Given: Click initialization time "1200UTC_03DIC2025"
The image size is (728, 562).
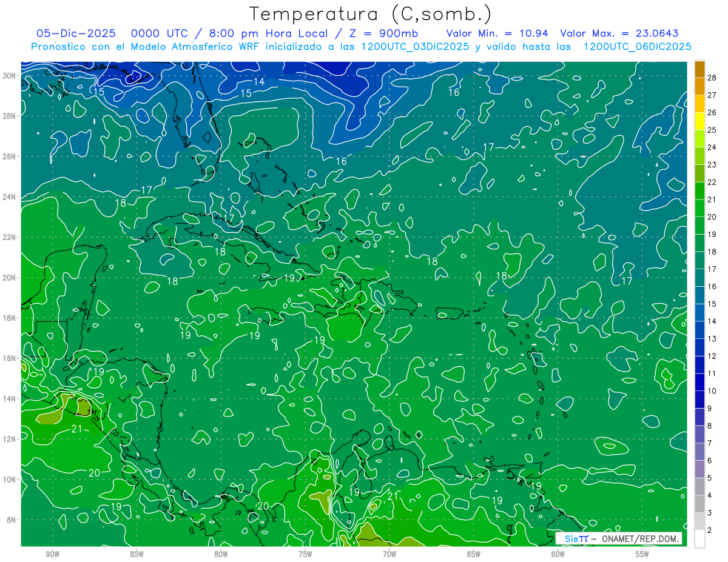Looking at the screenshot, I should [x=415, y=47].
